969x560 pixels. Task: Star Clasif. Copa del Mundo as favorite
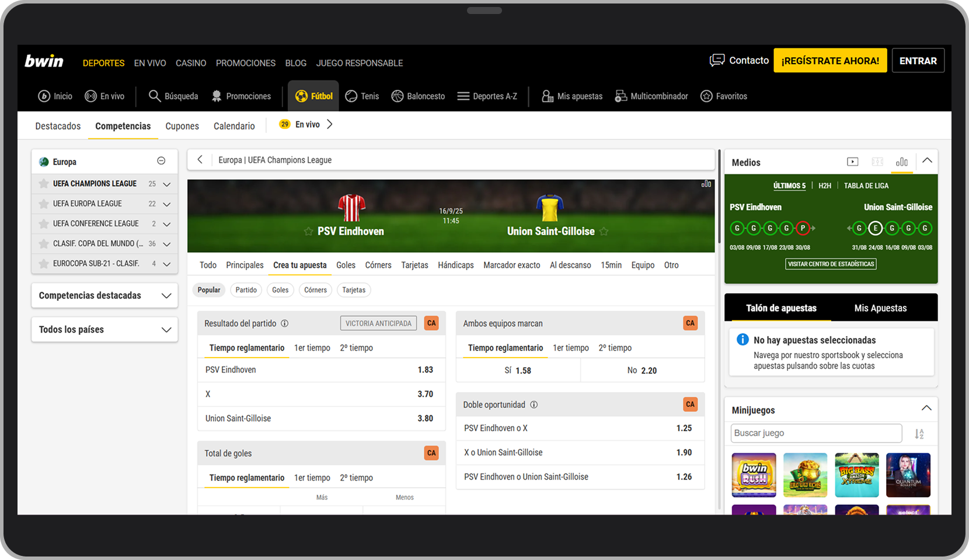point(44,244)
